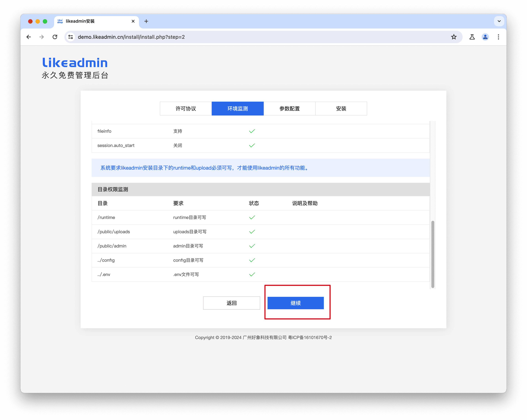The width and height of the screenshot is (527, 420).
Task: Open a new browser tab
Action: [146, 21]
